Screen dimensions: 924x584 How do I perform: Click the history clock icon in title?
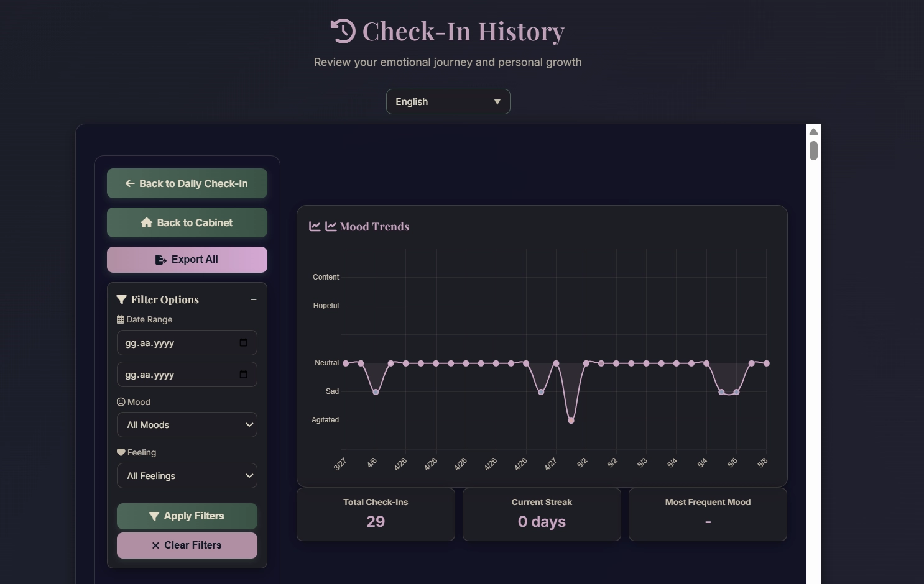(x=343, y=31)
